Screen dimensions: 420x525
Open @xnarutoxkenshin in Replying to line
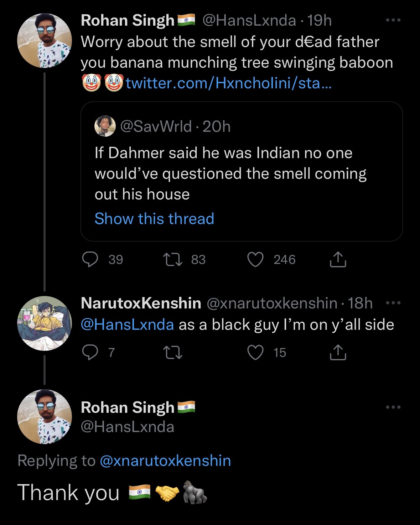[165, 461]
